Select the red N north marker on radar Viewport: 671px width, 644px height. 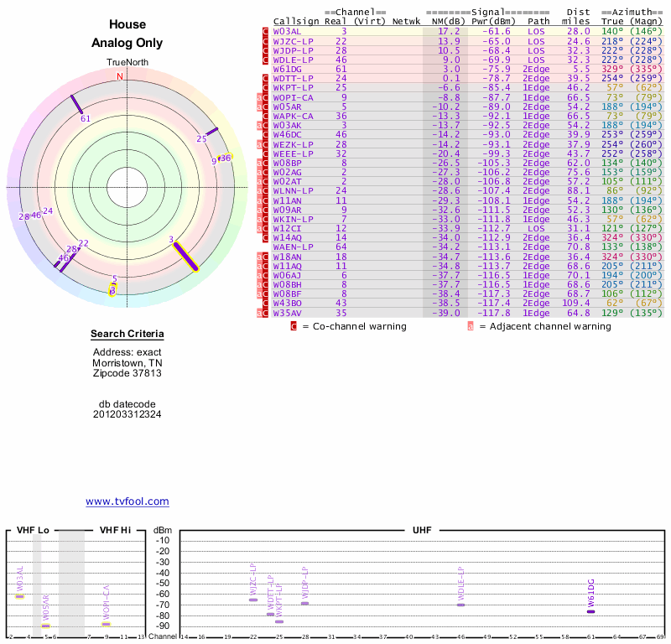pyautogui.click(x=119, y=77)
